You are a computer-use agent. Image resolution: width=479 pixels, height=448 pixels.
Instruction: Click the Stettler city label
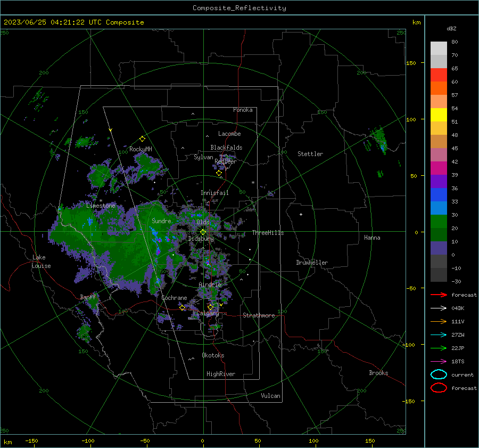point(310,154)
